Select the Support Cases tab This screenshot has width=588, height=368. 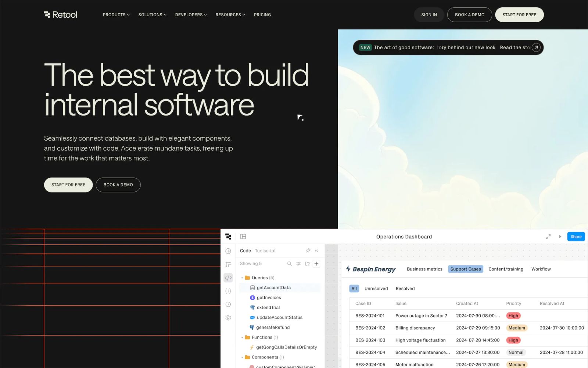pyautogui.click(x=466, y=269)
